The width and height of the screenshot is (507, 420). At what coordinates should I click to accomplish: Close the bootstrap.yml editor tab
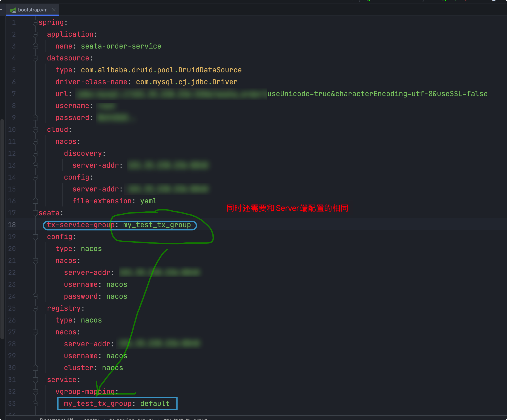[54, 10]
